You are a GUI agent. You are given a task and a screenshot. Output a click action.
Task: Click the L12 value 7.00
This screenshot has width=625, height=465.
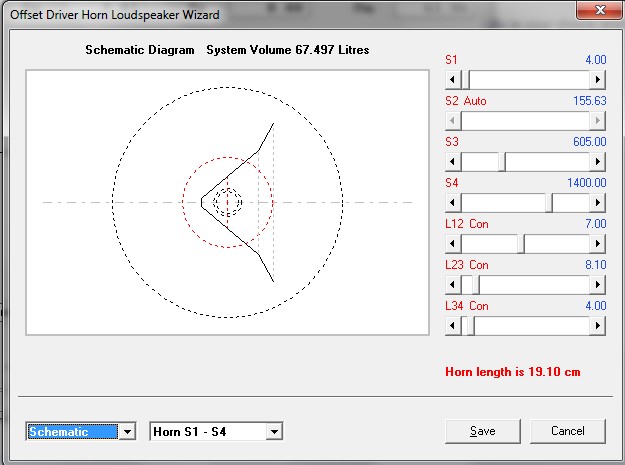pos(596,224)
